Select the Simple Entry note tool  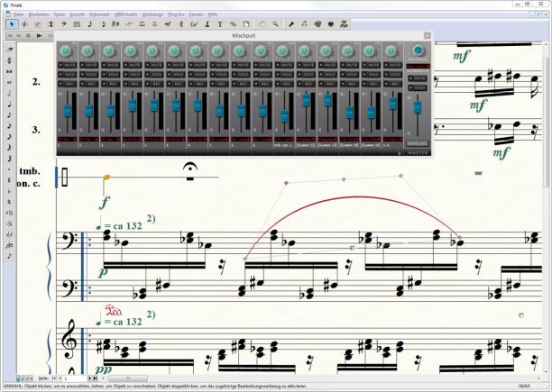[90, 24]
